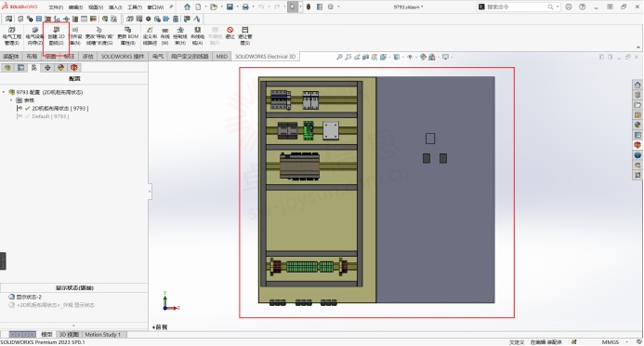Click the New document icon
644x346 pixels.
(198, 7)
